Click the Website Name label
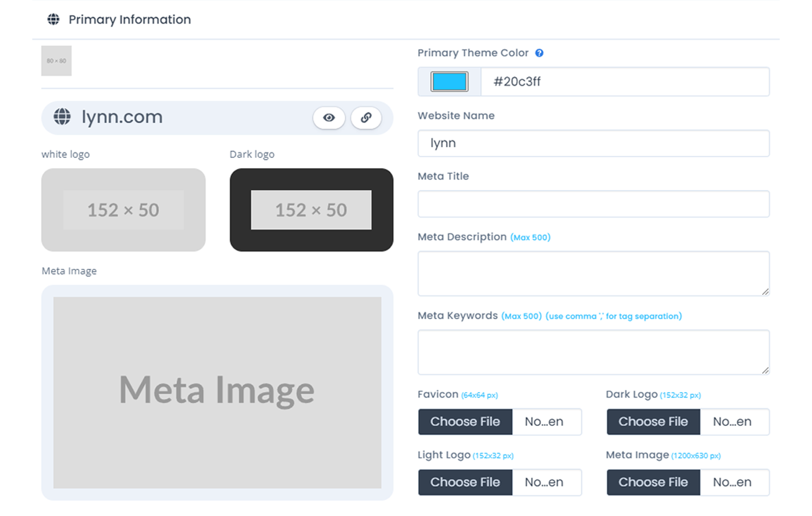 [x=456, y=115]
